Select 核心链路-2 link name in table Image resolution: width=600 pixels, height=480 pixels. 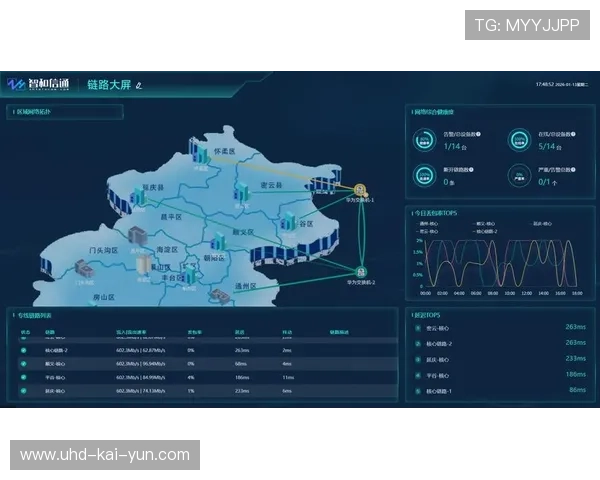pyautogui.click(x=56, y=350)
